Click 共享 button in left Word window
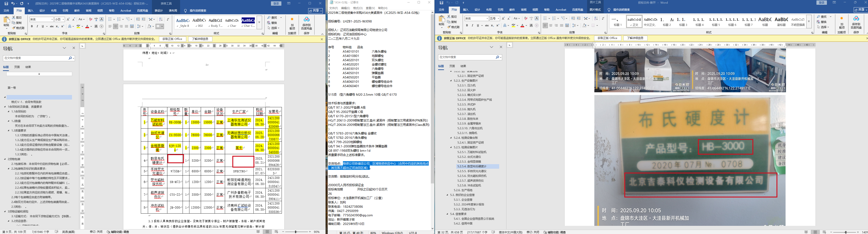This screenshot has width=868, height=234. [x=315, y=11]
